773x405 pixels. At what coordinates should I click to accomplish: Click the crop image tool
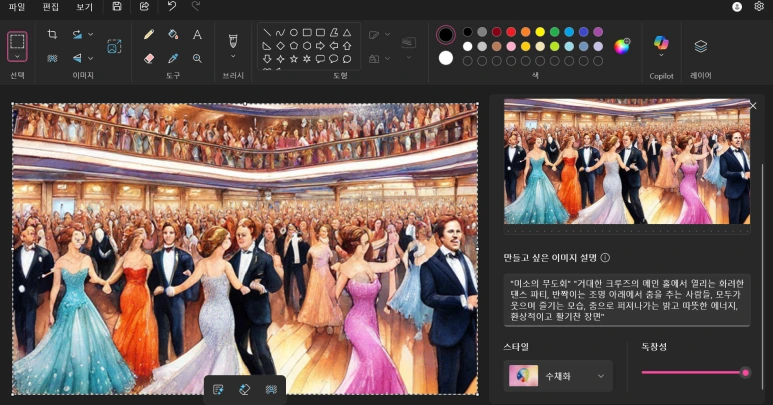[52, 34]
